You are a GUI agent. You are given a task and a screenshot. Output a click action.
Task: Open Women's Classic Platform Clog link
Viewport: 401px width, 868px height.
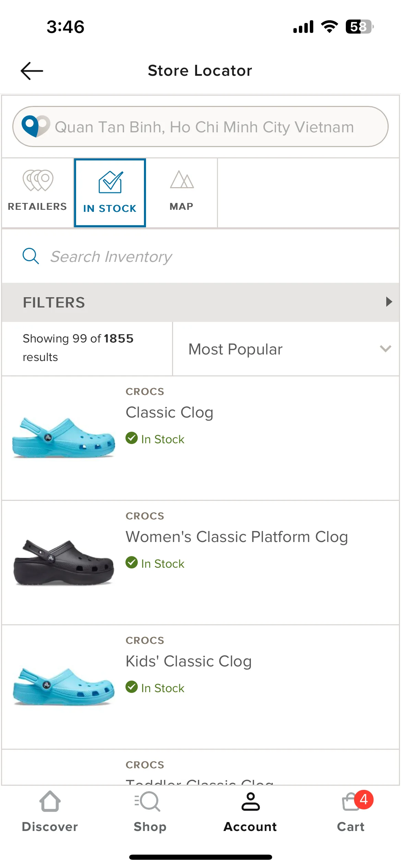[x=237, y=537]
